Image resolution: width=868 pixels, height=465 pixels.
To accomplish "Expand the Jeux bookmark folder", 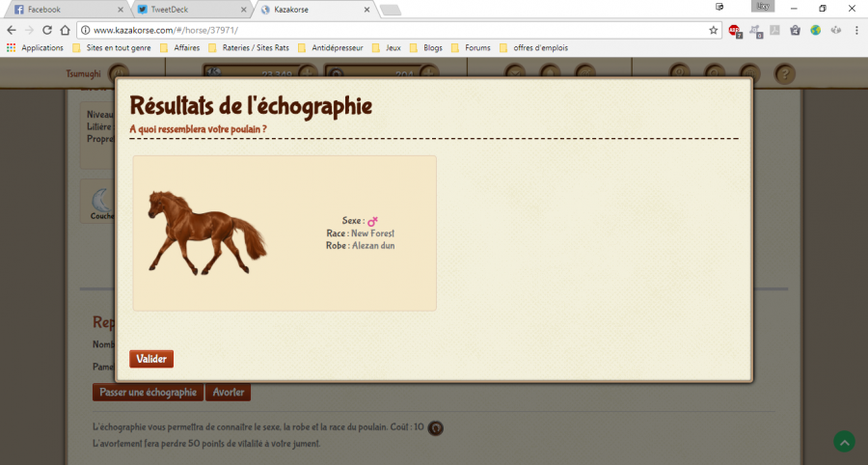I will pos(388,47).
